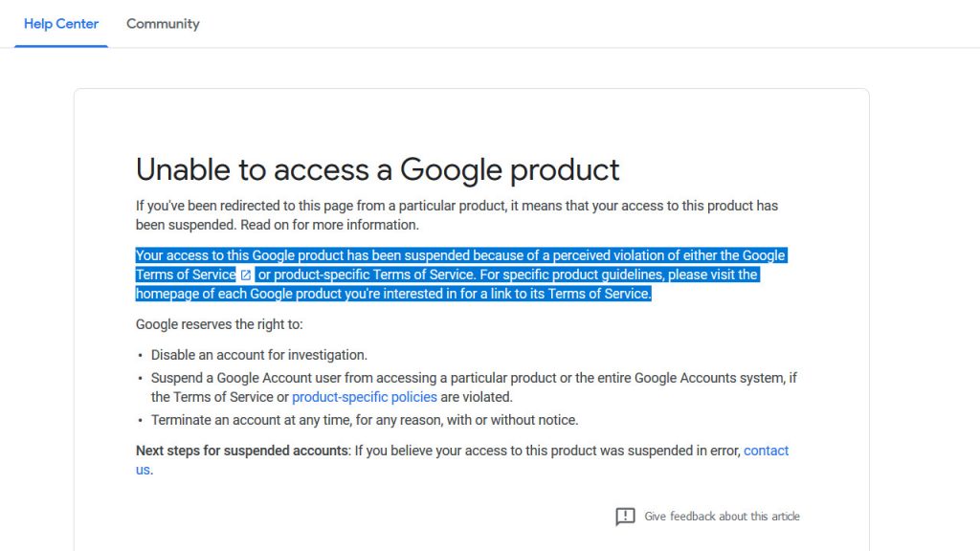Click the 'Unable to access a Google product' heading
Image resolution: width=980 pixels, height=551 pixels.
tap(377, 170)
